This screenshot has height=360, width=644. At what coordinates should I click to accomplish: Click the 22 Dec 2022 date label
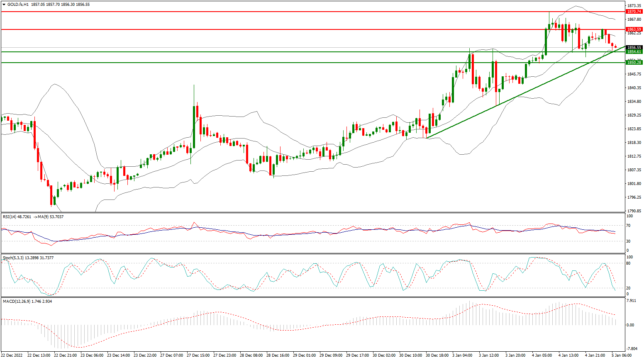[12, 355]
